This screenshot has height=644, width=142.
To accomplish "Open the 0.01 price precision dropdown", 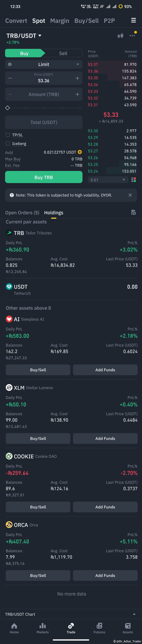I will click(x=108, y=179).
